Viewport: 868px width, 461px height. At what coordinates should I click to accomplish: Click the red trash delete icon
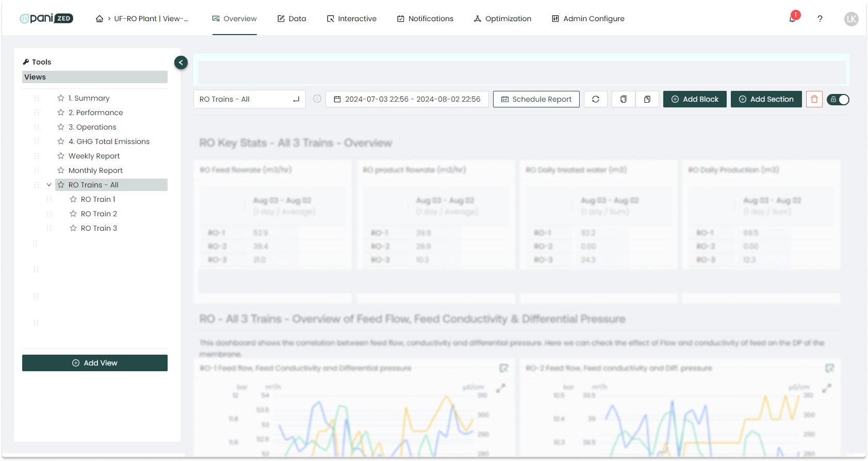pos(814,99)
